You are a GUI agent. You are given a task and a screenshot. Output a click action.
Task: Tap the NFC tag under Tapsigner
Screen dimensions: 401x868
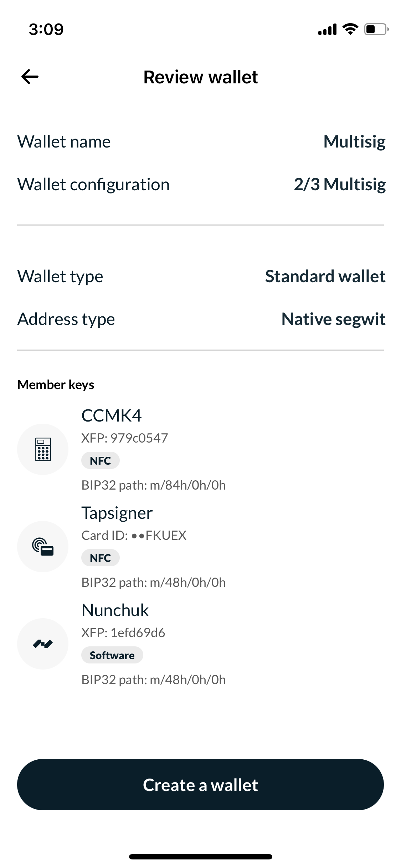pyautogui.click(x=101, y=558)
